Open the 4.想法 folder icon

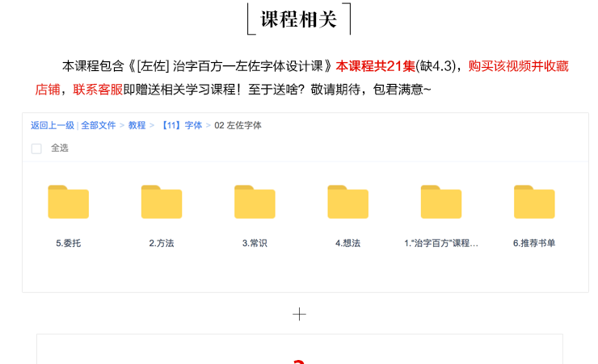[347, 202]
